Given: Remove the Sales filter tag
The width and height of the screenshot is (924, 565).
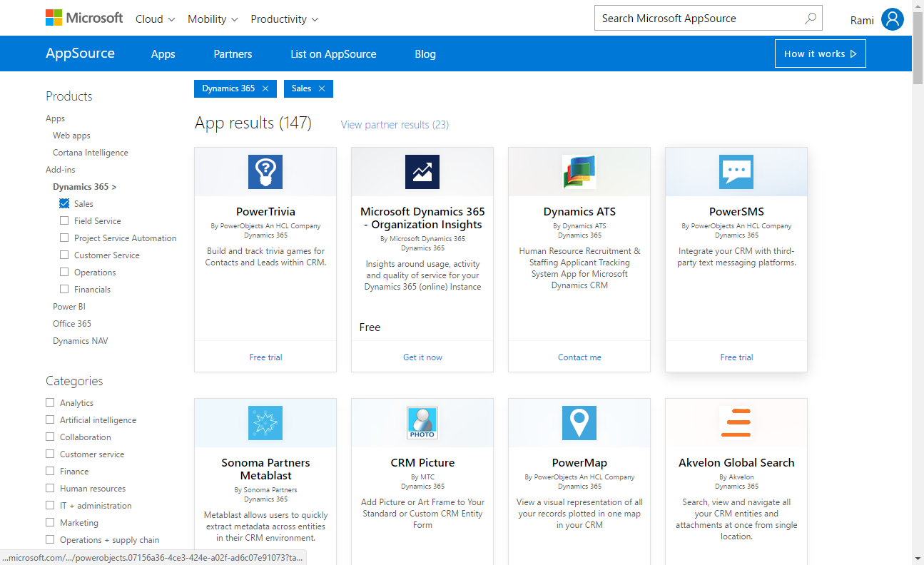Looking at the screenshot, I should (322, 88).
